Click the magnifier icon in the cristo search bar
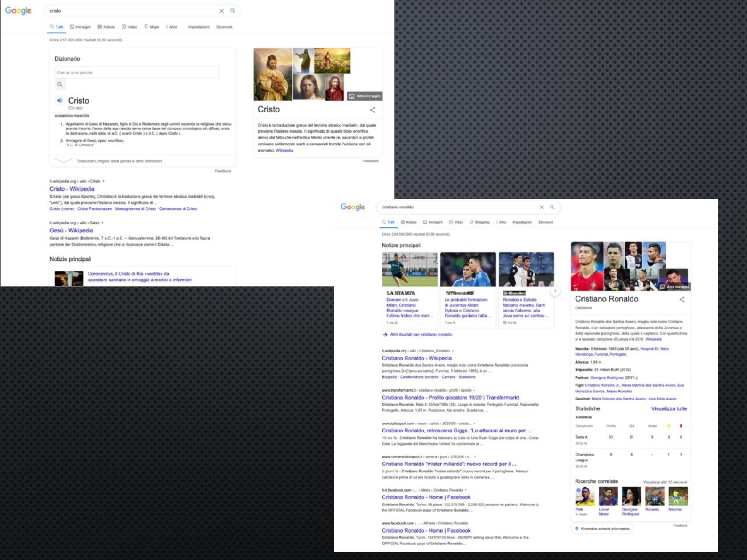Image resolution: width=747 pixels, height=560 pixels. (233, 11)
